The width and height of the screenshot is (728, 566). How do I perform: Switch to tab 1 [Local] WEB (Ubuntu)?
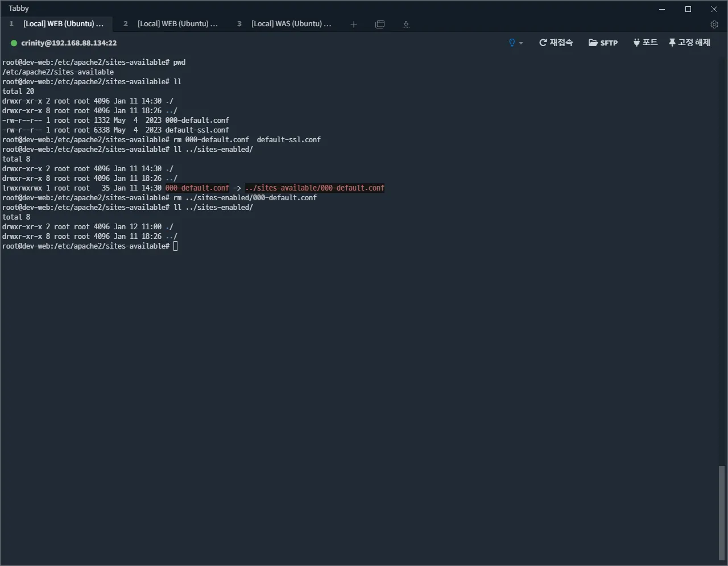click(57, 24)
